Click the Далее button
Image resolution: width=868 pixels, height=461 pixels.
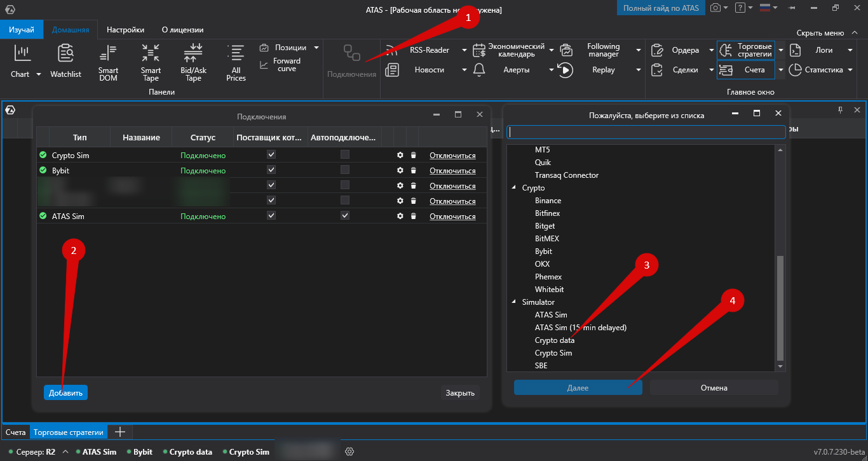[x=578, y=387]
